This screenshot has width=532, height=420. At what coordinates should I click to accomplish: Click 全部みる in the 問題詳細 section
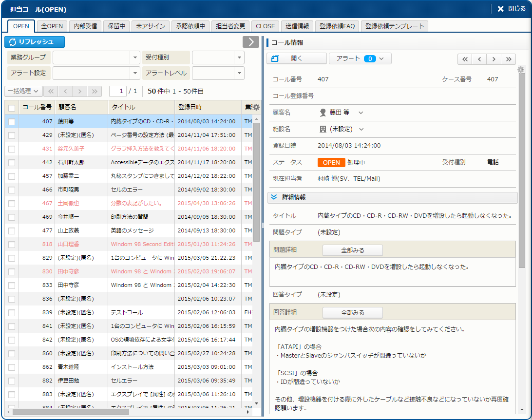click(x=352, y=250)
